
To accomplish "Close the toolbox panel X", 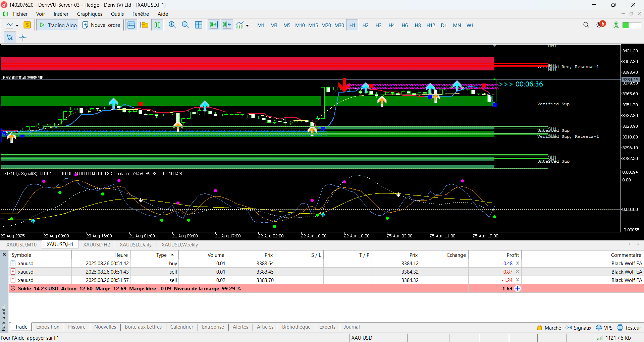I will [4, 254].
